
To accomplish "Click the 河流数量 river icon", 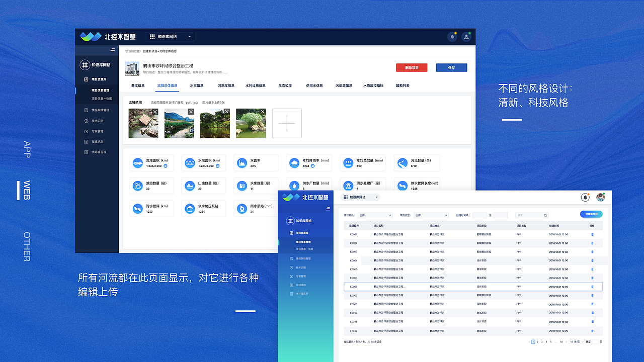I will click(x=403, y=163).
